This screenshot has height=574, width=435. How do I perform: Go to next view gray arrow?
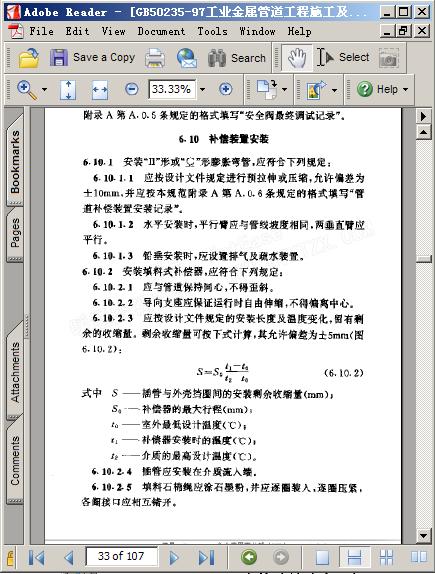point(281,557)
